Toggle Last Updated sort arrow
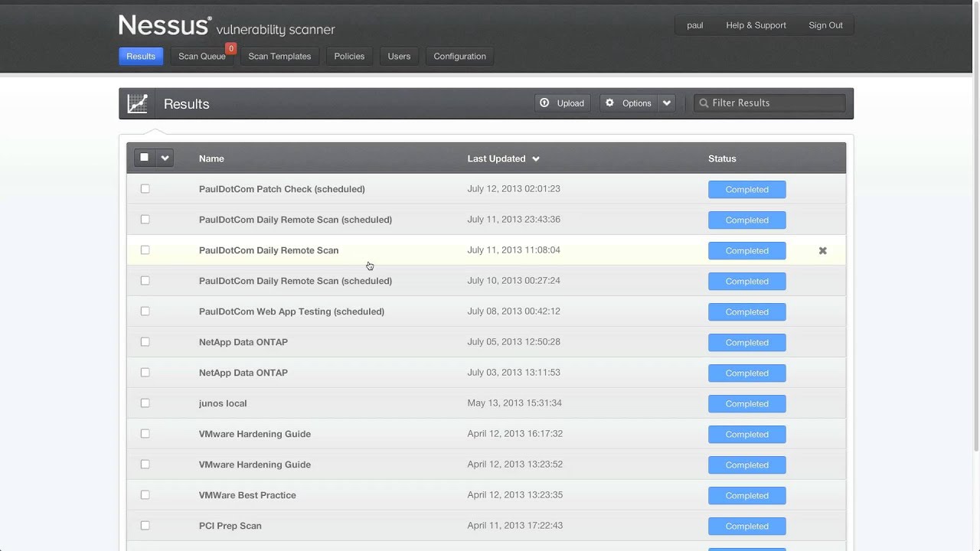Screen dimensions: 980x551 [536, 158]
